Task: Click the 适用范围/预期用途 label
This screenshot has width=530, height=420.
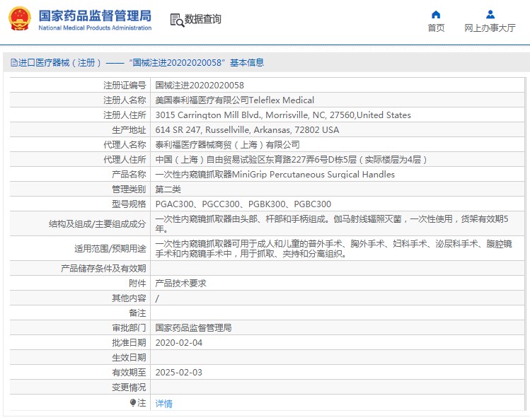Action: 110,248
